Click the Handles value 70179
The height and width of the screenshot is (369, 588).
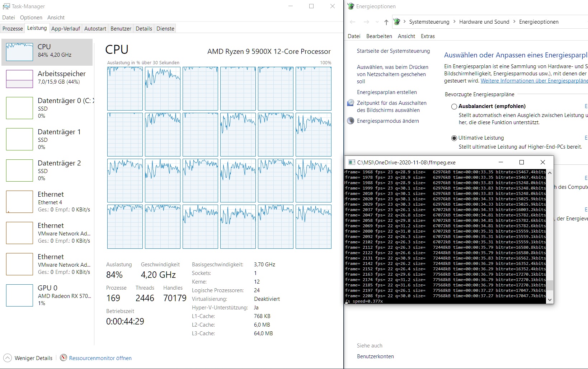point(175,298)
